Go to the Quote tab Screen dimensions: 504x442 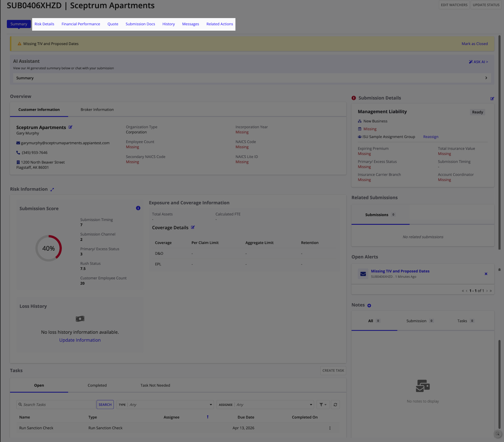pyautogui.click(x=113, y=24)
